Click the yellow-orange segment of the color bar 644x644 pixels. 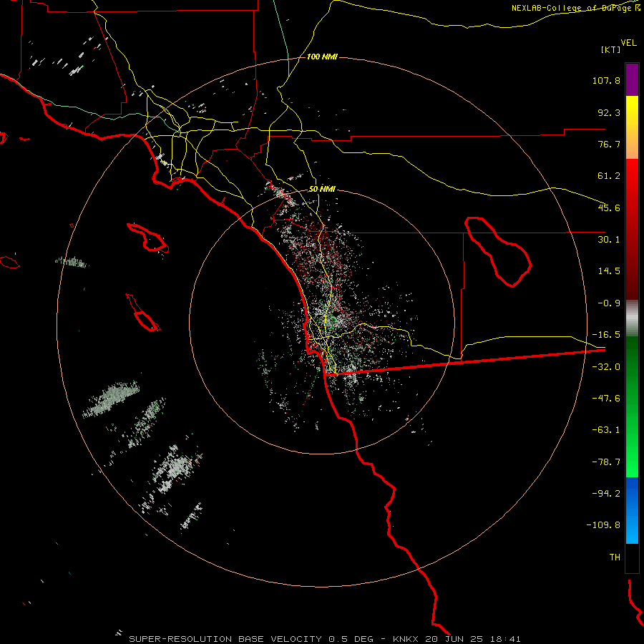[632, 127]
